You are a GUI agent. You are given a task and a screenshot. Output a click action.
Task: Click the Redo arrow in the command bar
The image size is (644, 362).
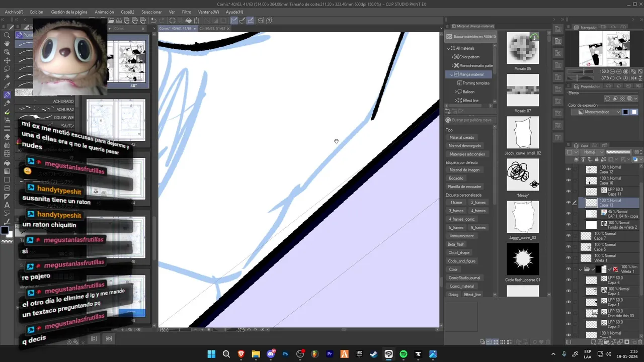[161, 21]
